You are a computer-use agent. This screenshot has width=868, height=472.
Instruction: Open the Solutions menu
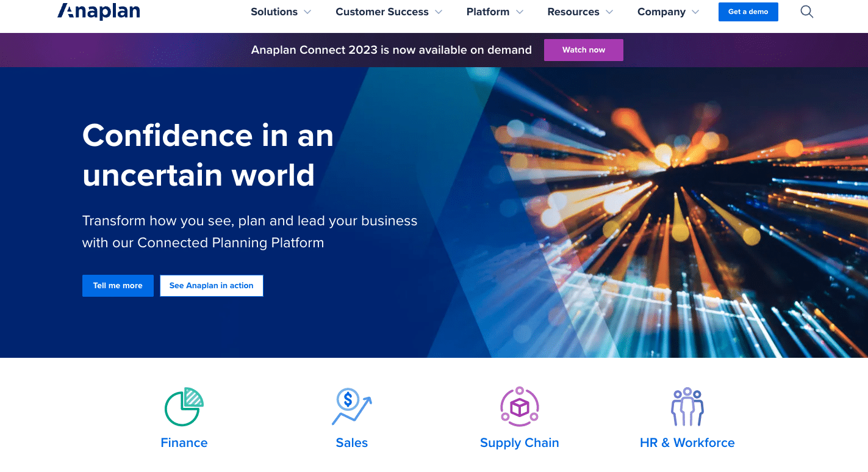tap(274, 12)
